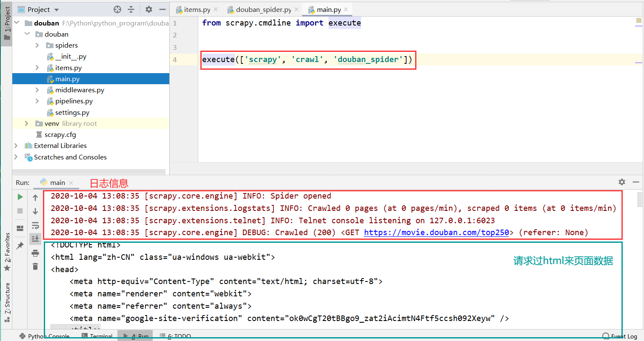
Task: Expand the spiders folder
Action: [37, 45]
